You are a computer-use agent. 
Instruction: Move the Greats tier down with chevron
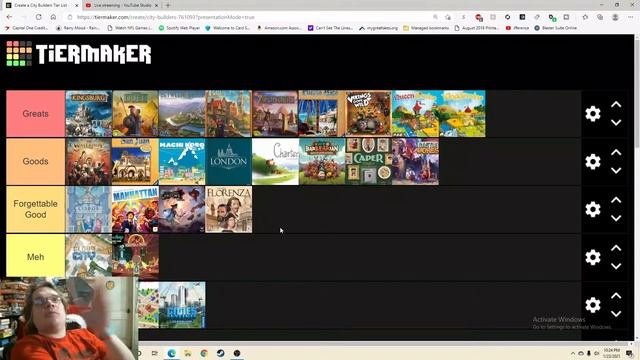tap(616, 122)
